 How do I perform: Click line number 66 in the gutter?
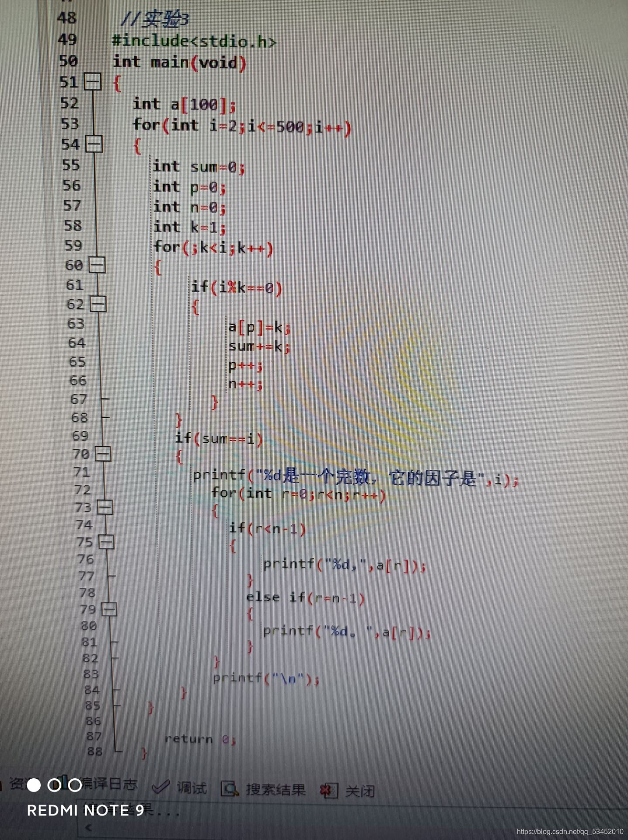(x=78, y=381)
